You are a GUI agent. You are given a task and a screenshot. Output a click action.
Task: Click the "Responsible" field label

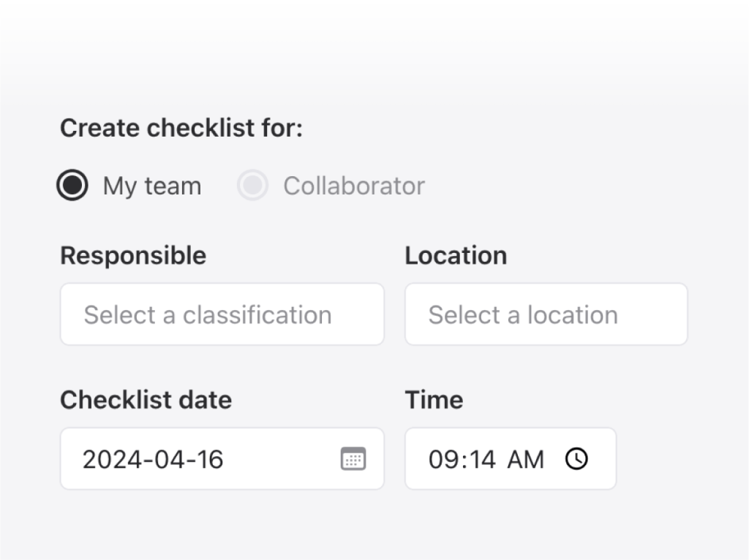click(x=133, y=256)
